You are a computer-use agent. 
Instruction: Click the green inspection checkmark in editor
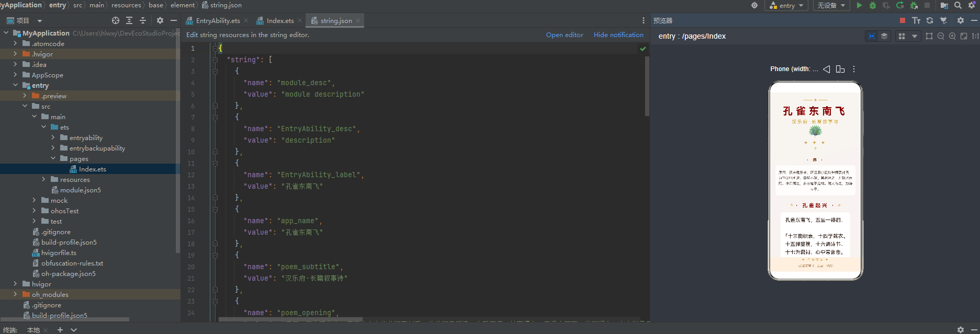coord(643,49)
